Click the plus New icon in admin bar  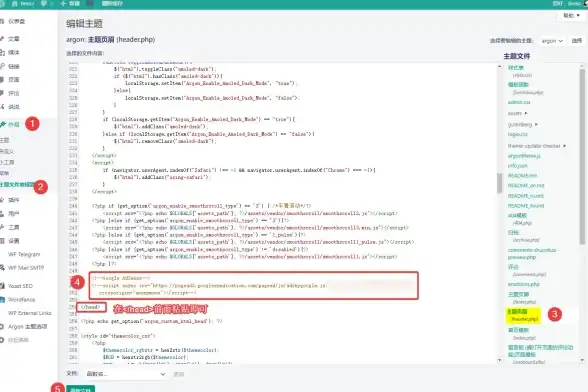63,3
